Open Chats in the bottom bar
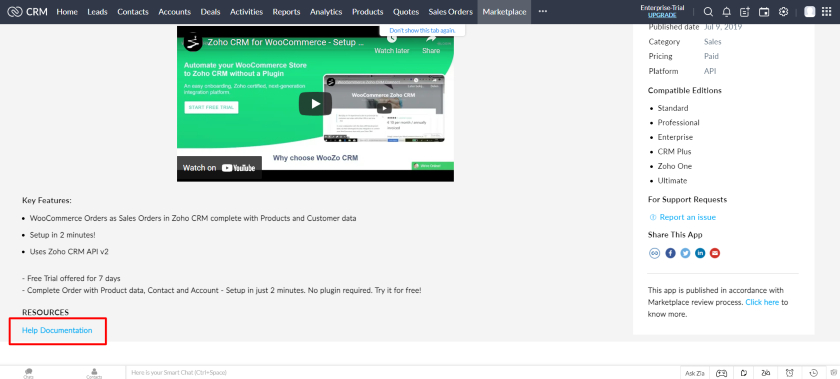This screenshot has width=840, height=379. click(28, 373)
